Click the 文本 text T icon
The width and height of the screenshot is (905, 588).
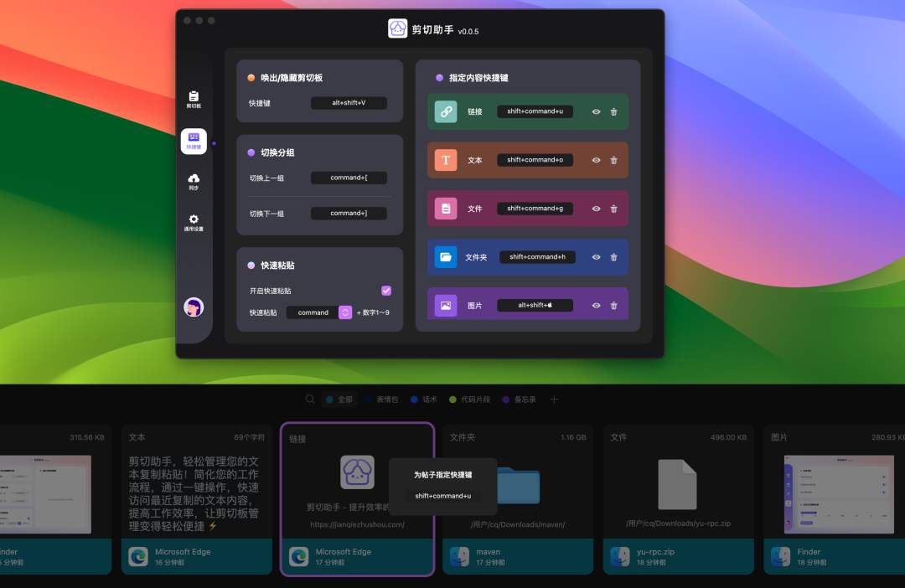(x=445, y=159)
